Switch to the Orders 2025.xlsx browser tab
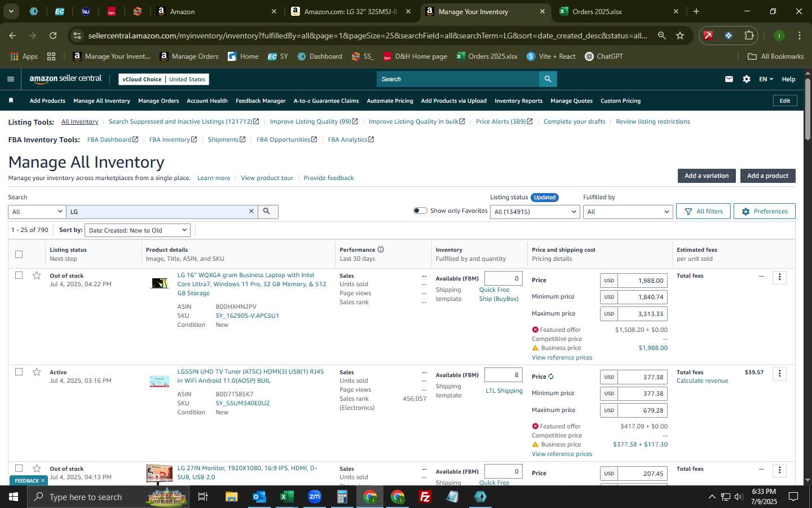 pyautogui.click(x=617, y=11)
